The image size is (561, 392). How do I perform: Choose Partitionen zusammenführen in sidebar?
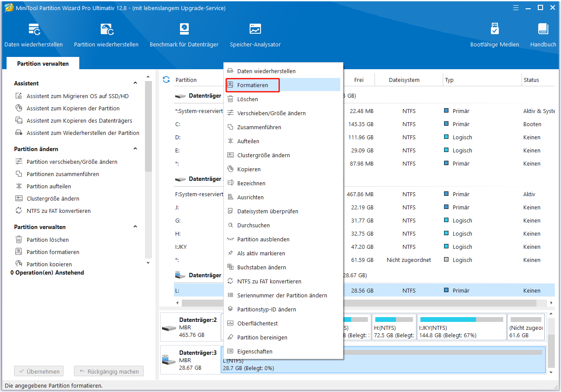pos(63,174)
